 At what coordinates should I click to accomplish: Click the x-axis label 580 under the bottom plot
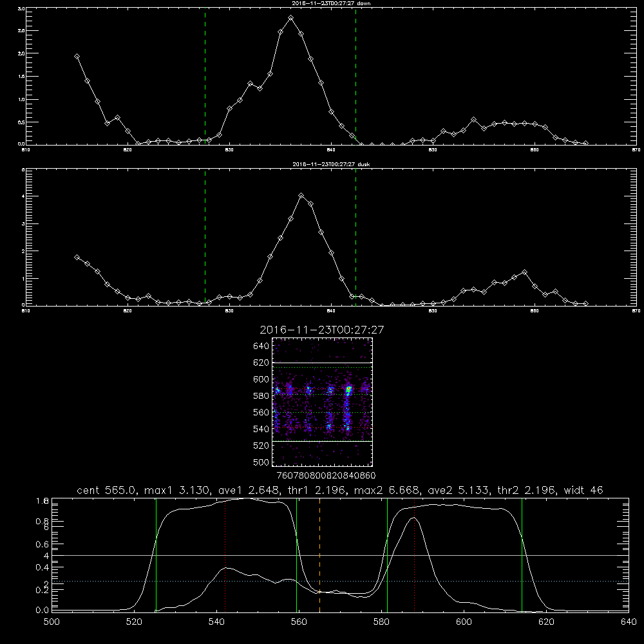pyautogui.click(x=381, y=622)
